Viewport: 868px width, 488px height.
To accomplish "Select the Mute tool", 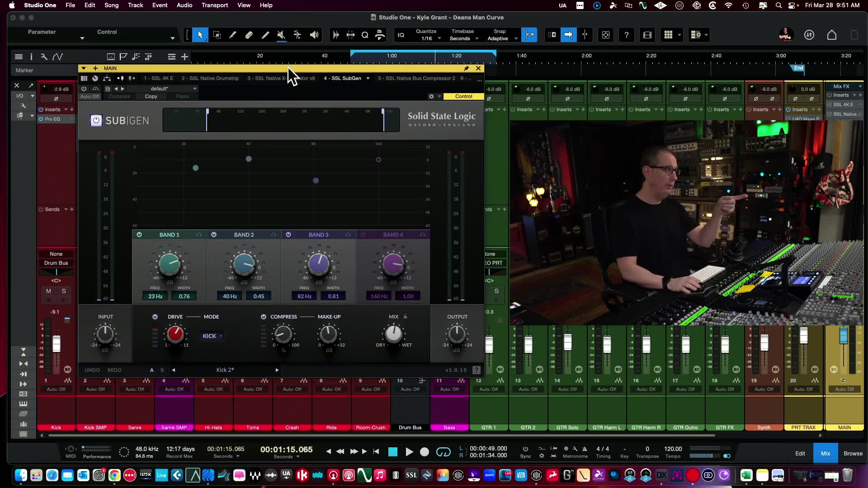I will coord(281,35).
